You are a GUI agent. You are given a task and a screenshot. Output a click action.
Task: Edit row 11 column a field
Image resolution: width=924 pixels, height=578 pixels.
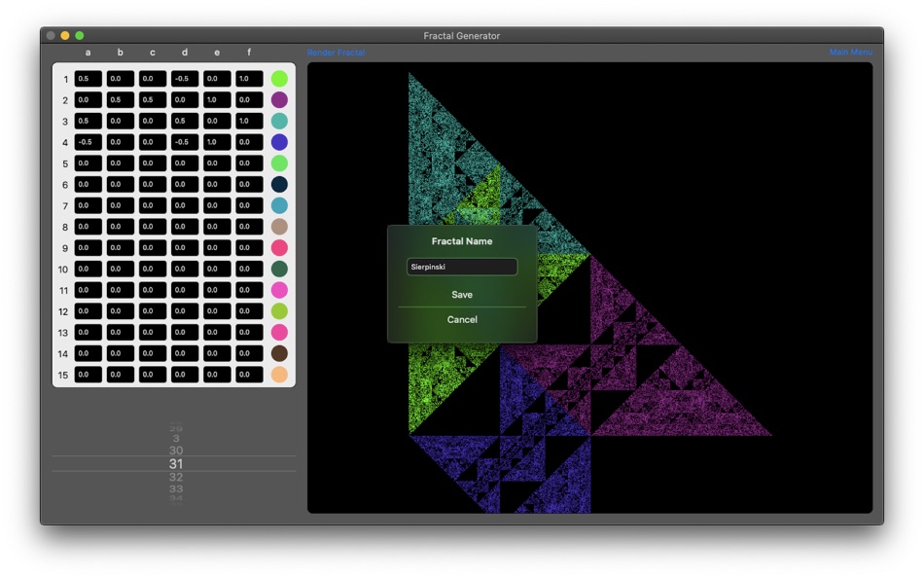(x=88, y=290)
